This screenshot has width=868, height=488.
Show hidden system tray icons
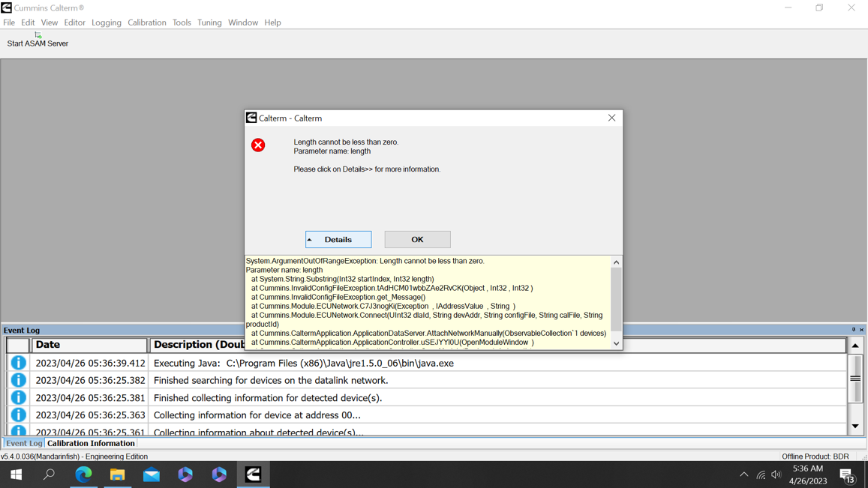(744, 475)
